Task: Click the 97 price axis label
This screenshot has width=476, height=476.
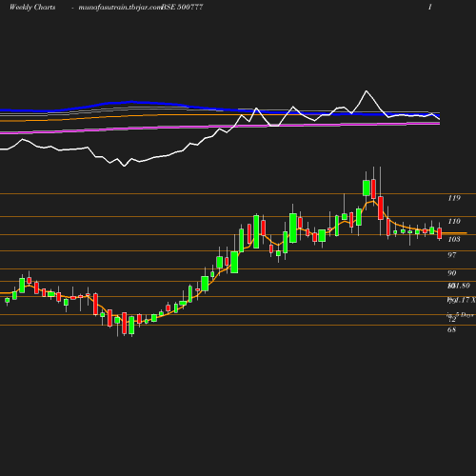Action: 452,255
